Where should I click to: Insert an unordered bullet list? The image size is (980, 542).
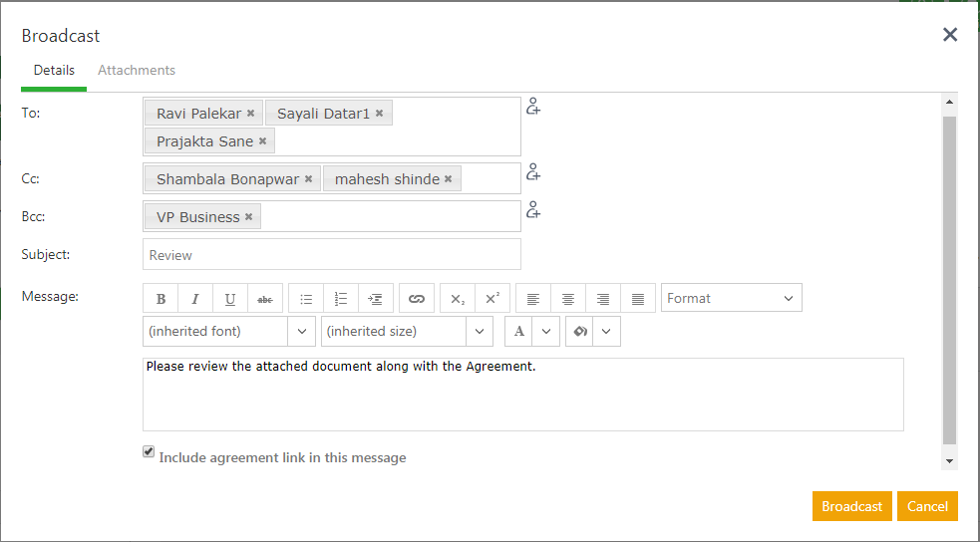(306, 299)
